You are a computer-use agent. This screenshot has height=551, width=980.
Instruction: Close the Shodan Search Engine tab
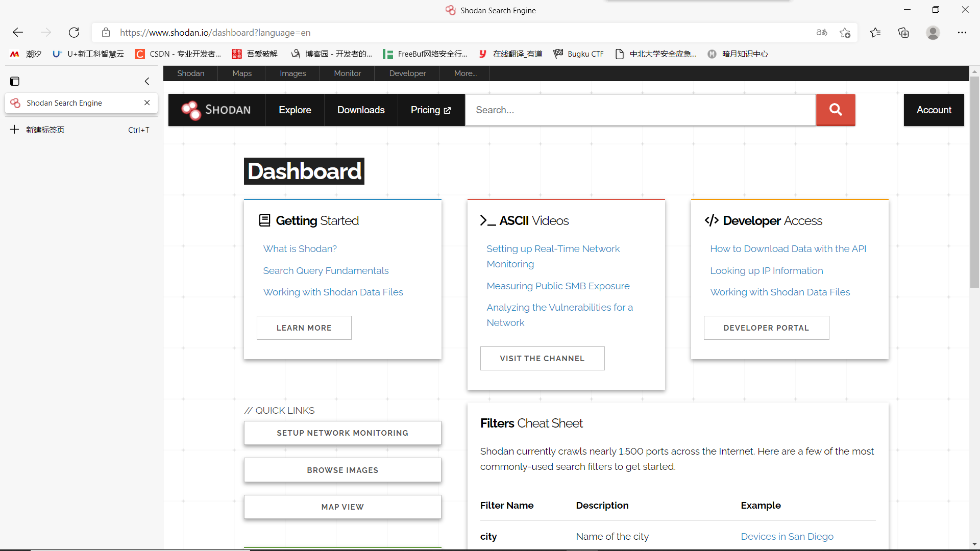pyautogui.click(x=147, y=103)
